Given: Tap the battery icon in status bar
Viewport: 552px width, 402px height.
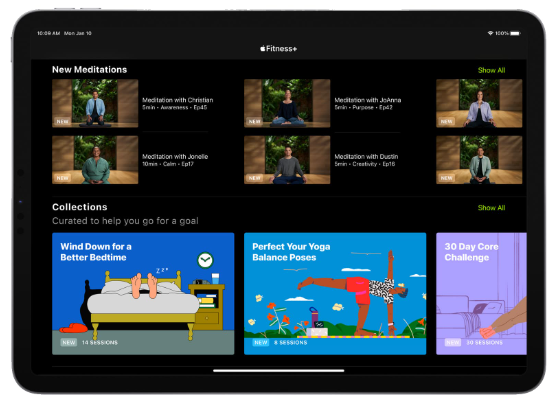Looking at the screenshot, I should click(x=515, y=33).
